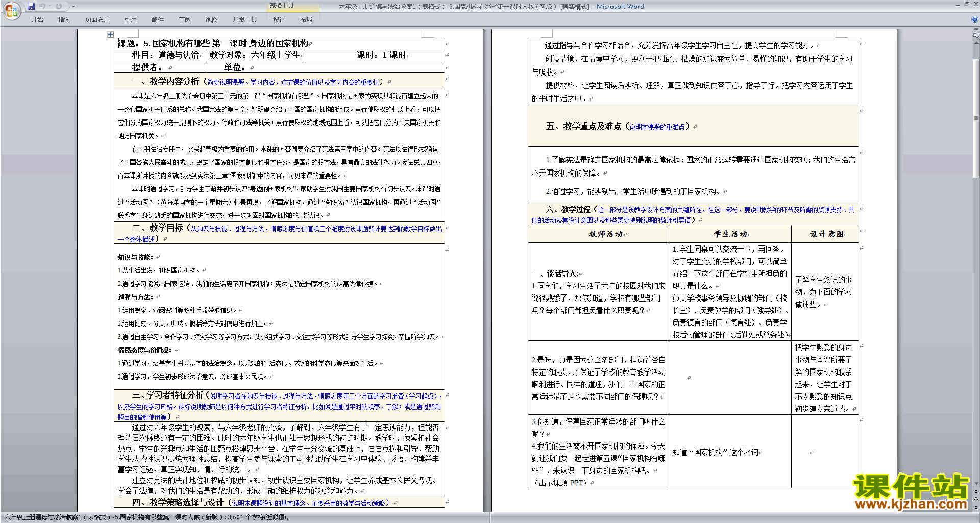Screen dimensions: 980x523
Task: Open the 视图 ribbon tab
Action: coord(212,20)
